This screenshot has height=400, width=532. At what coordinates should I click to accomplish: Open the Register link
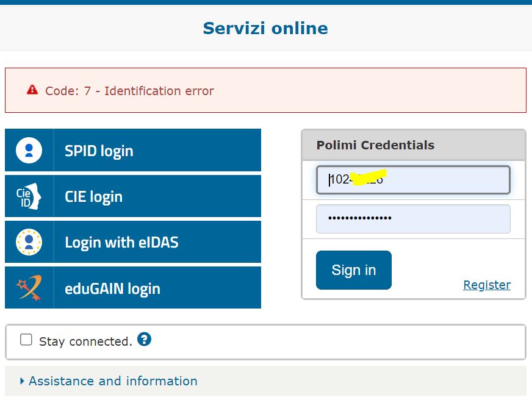tap(487, 285)
